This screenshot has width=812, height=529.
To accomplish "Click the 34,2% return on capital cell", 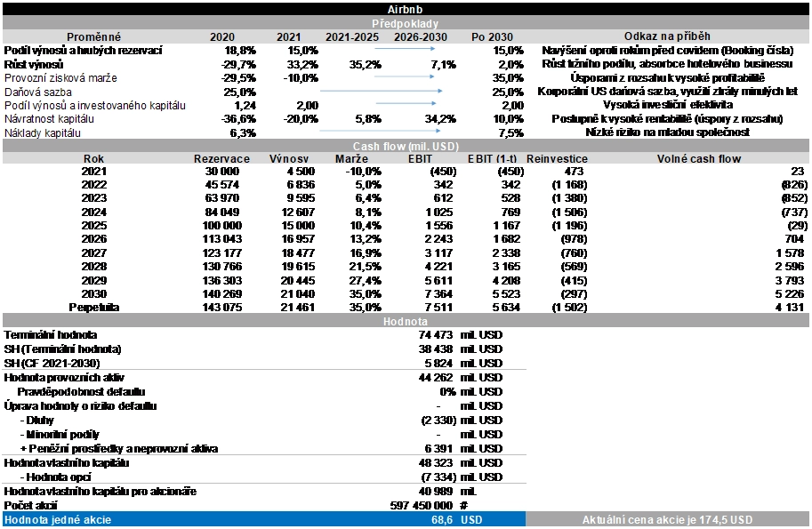I will point(440,119).
